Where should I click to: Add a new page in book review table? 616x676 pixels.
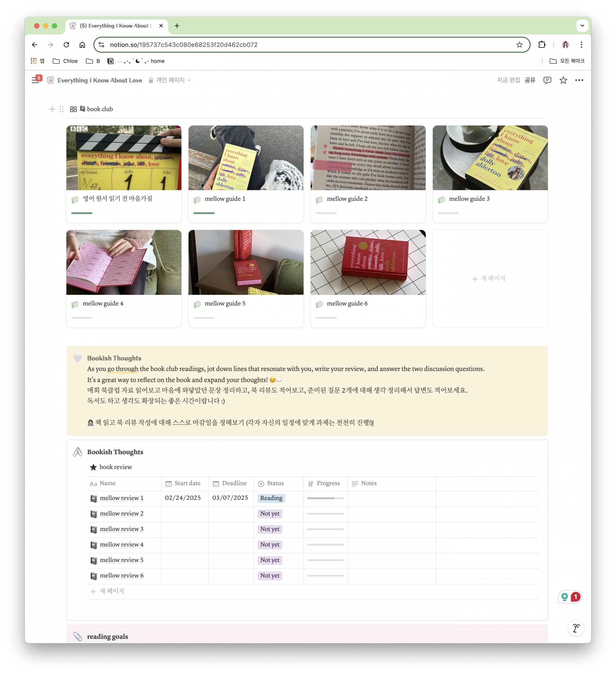pos(107,591)
